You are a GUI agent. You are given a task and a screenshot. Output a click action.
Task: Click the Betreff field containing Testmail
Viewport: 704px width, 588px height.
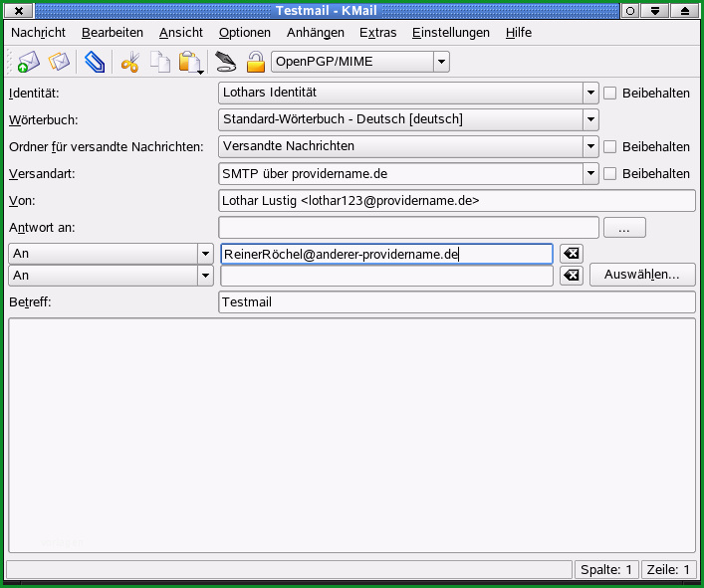point(457,301)
